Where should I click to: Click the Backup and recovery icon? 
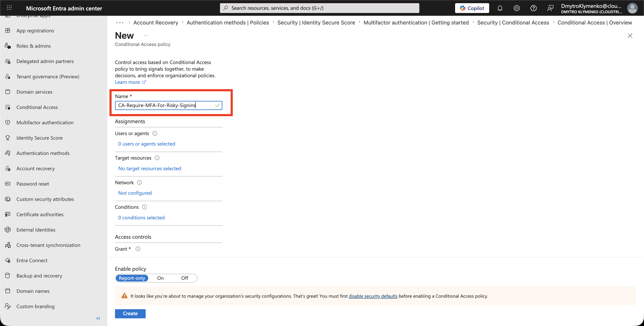click(x=8, y=276)
